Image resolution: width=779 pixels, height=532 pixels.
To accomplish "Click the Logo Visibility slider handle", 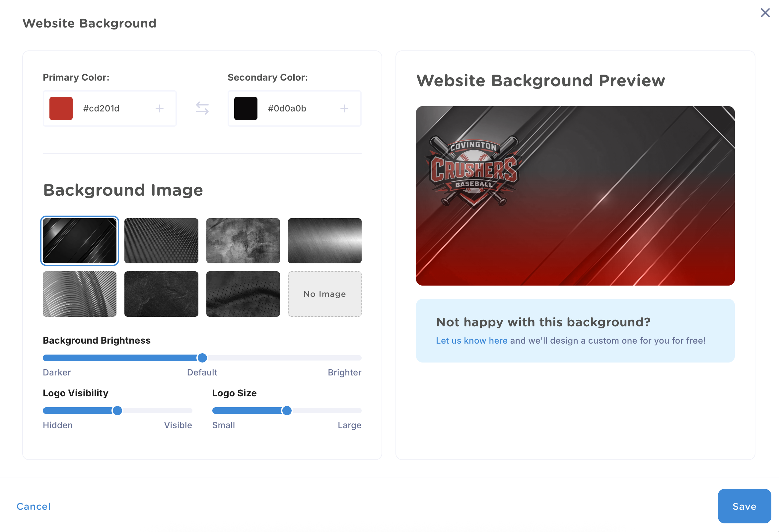I will (117, 410).
